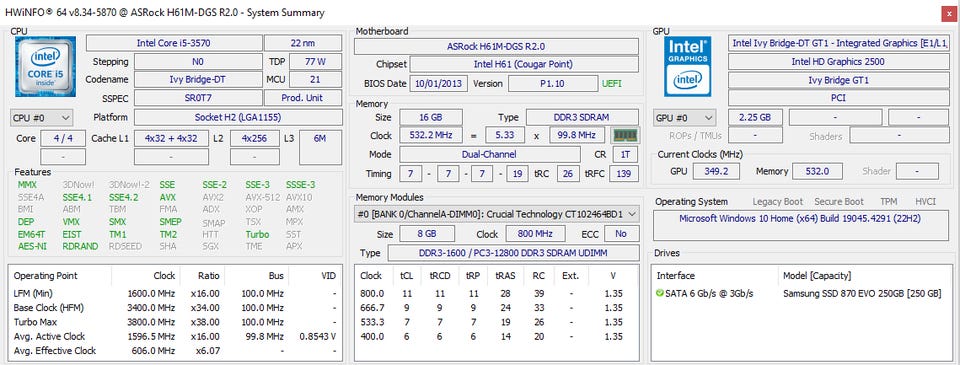The width and height of the screenshot is (960, 365).
Task: Expand the memory module BANK 0 dropdown
Action: (497, 214)
